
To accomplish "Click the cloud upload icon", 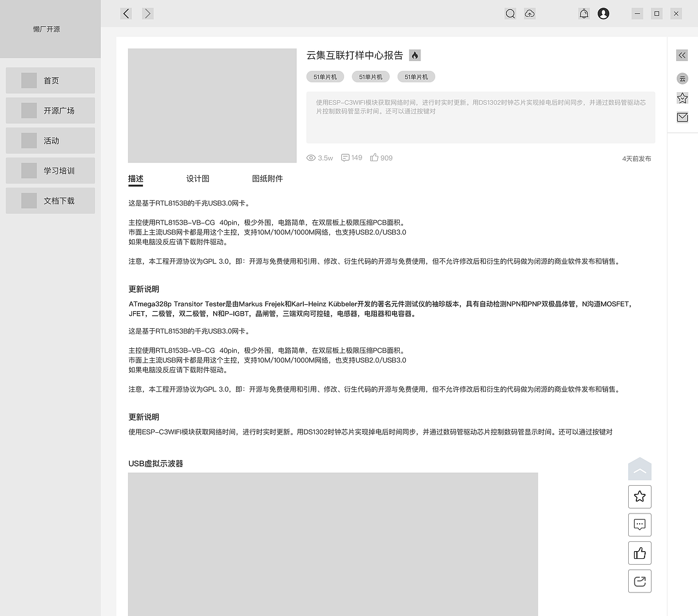I will point(529,13).
